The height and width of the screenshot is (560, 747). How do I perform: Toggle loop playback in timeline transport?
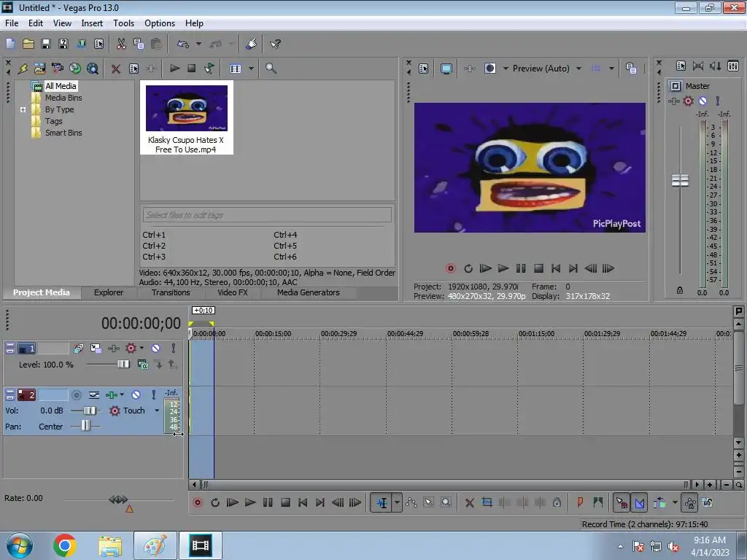tap(215, 502)
